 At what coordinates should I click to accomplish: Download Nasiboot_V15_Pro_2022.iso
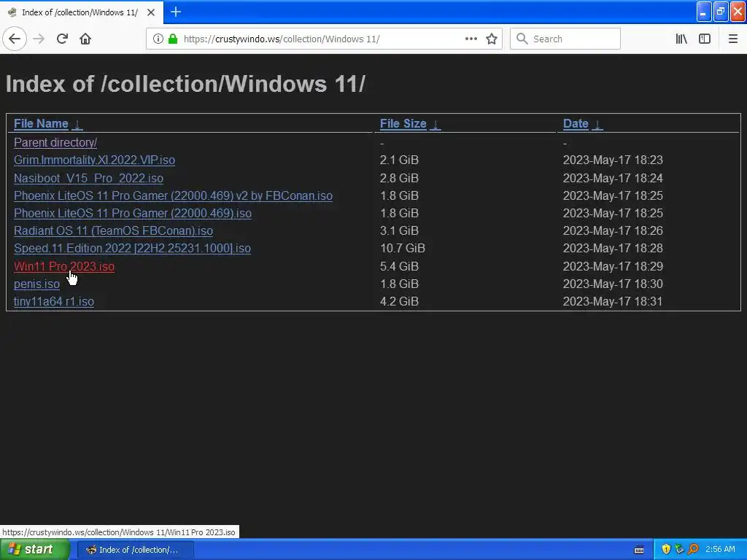pos(88,178)
